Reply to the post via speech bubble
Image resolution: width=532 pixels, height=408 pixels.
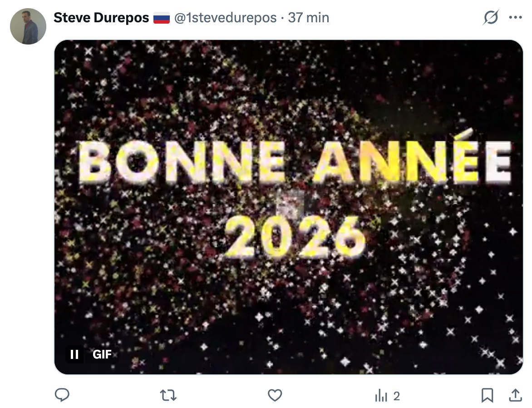pos(62,395)
